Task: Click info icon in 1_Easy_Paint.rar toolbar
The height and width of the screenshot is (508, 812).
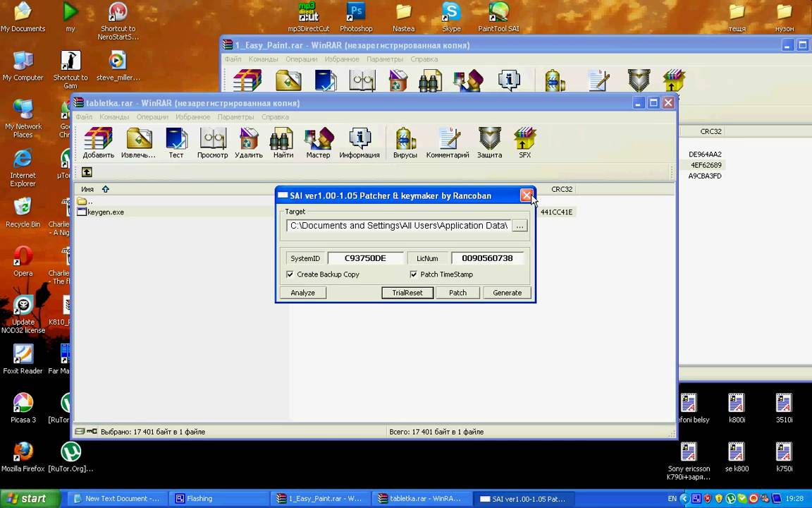Action: (x=509, y=80)
